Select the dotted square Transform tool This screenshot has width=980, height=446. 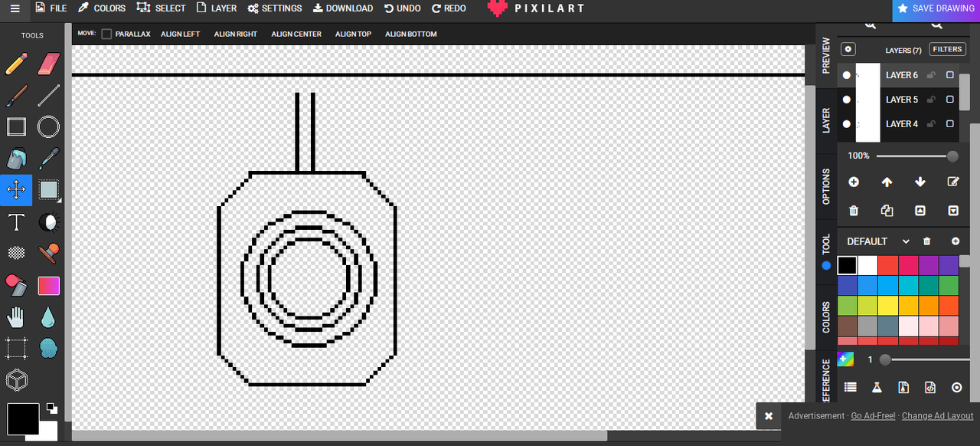[x=16, y=349]
